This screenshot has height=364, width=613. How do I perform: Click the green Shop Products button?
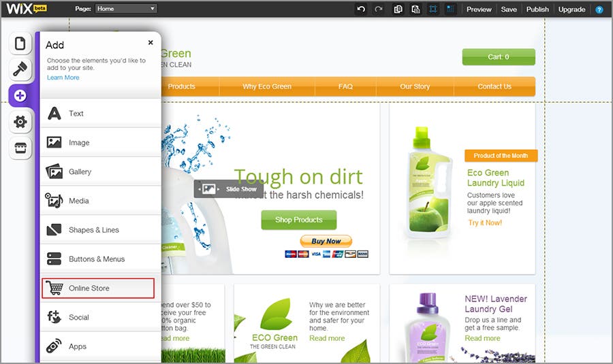298,220
